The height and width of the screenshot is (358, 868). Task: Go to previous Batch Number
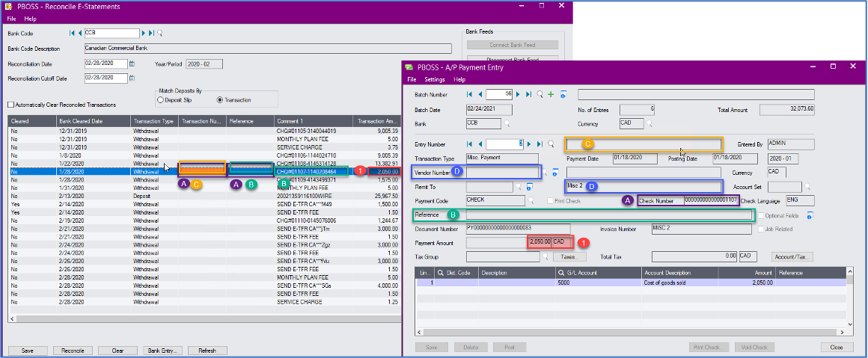coord(480,95)
